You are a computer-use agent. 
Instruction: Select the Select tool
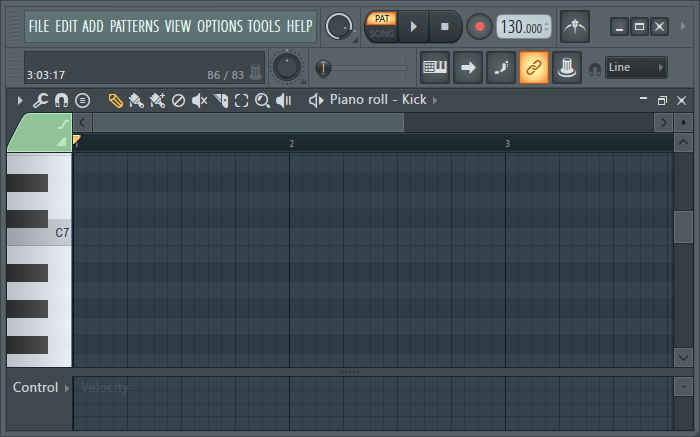point(242,100)
